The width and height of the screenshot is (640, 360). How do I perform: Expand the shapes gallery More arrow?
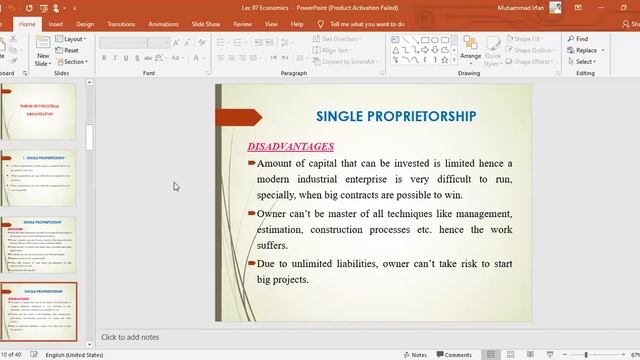(x=454, y=60)
